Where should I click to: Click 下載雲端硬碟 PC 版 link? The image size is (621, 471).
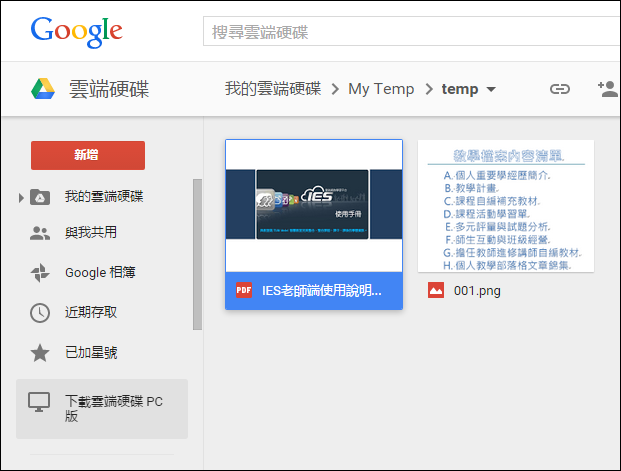click(x=102, y=409)
